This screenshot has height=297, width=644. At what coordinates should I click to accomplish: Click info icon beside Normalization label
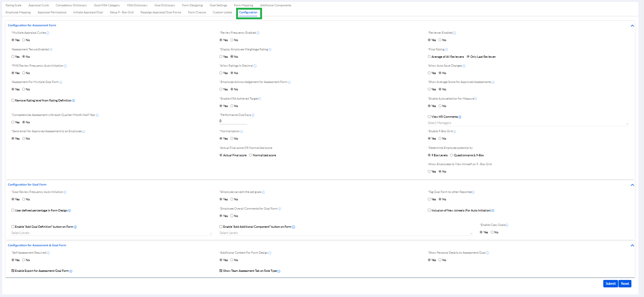242,131
